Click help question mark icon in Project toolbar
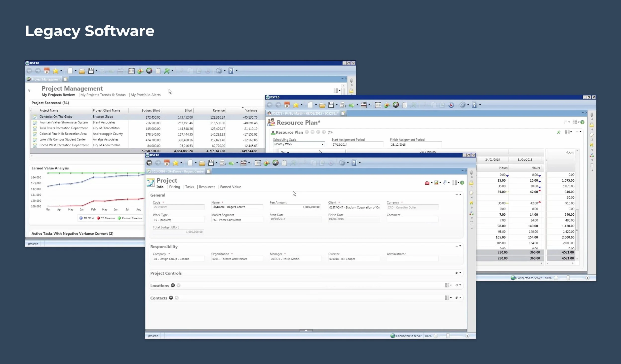The width and height of the screenshot is (621, 364). 354,163
